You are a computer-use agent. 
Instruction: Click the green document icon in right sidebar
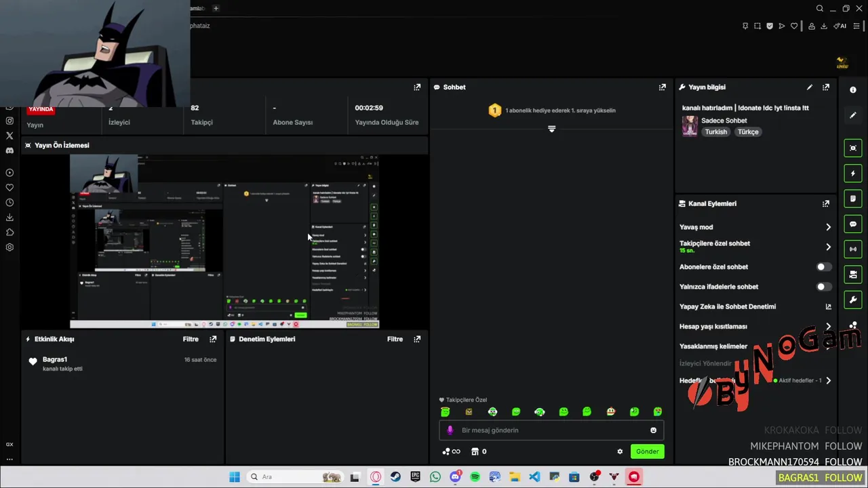[853, 199]
